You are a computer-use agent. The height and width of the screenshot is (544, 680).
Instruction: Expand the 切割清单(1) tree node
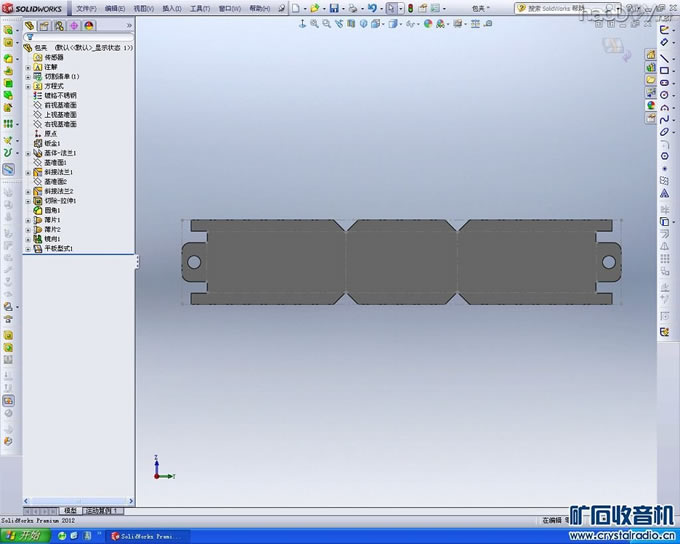pyautogui.click(x=28, y=76)
